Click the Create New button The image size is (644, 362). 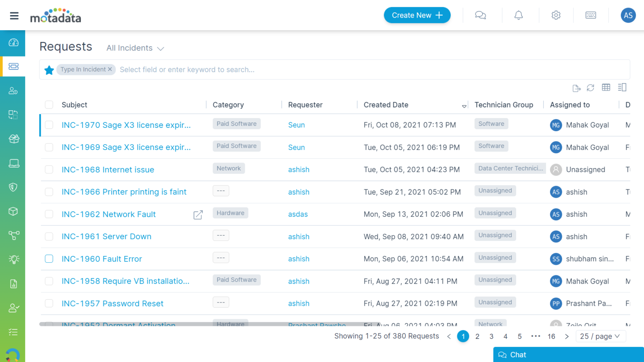pyautogui.click(x=417, y=16)
